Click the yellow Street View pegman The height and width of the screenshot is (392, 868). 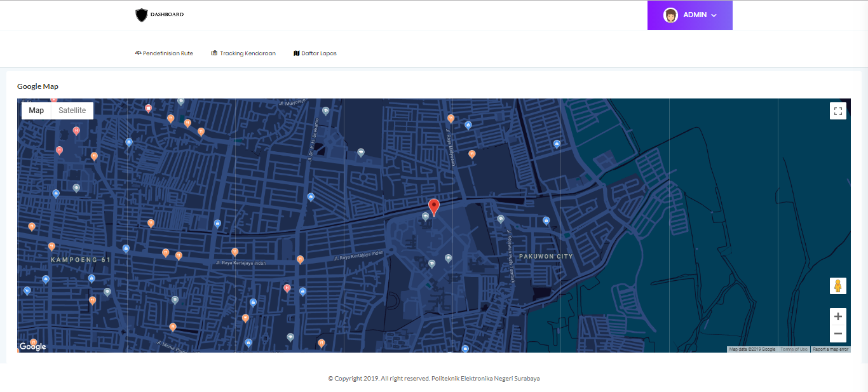[837, 286]
